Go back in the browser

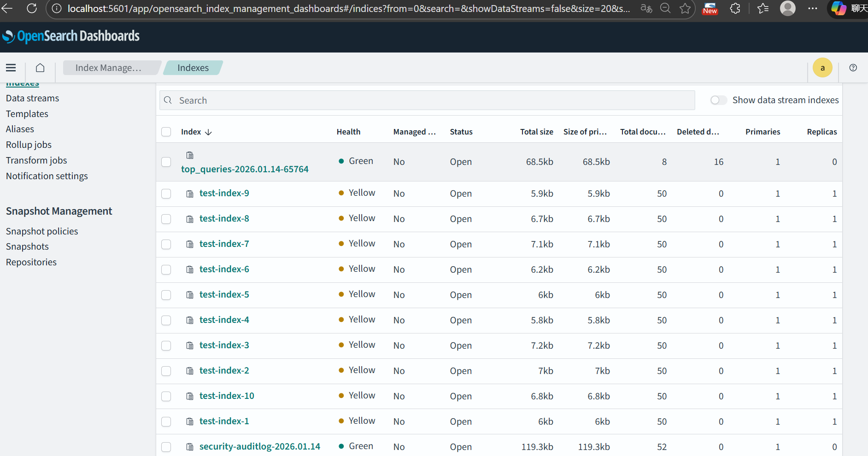(7, 8)
